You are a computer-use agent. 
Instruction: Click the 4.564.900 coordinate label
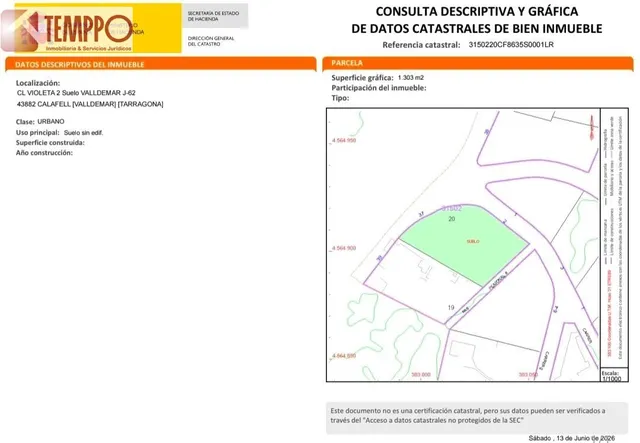coord(344,248)
